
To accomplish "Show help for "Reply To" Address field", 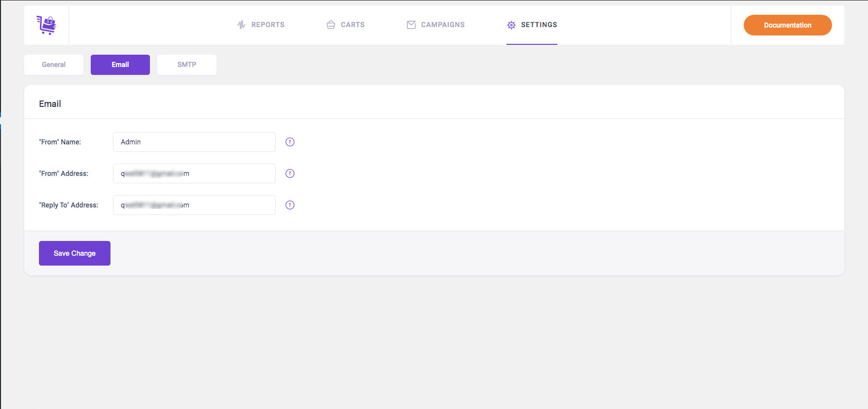I will 290,205.
